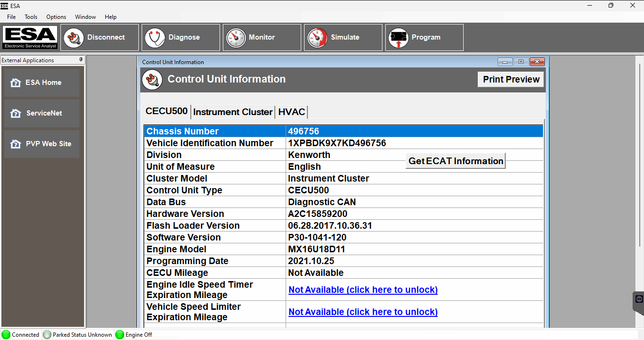Image resolution: width=644 pixels, height=340 pixels.
Task: Click the Simulate gauge icon
Action: coord(317,37)
